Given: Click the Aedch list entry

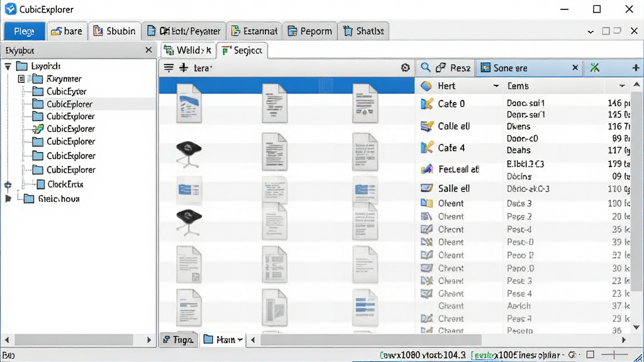Looking at the screenshot, I should pos(519,306).
